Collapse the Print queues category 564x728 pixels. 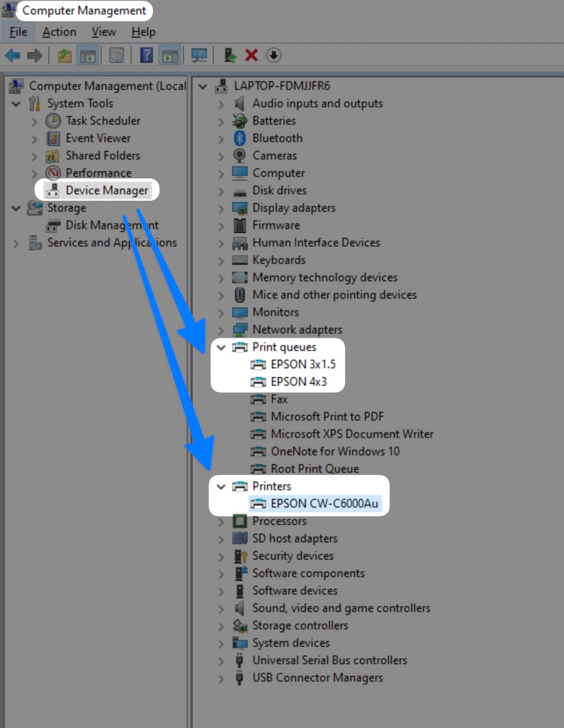pyautogui.click(x=221, y=348)
